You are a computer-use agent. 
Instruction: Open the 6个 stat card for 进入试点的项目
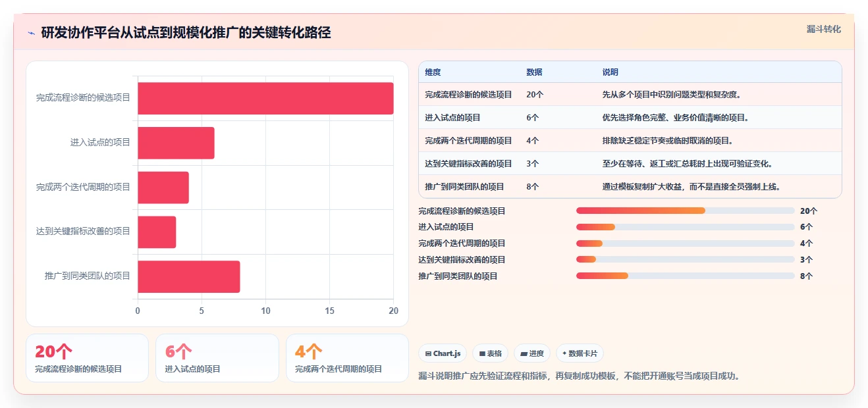tap(217, 358)
